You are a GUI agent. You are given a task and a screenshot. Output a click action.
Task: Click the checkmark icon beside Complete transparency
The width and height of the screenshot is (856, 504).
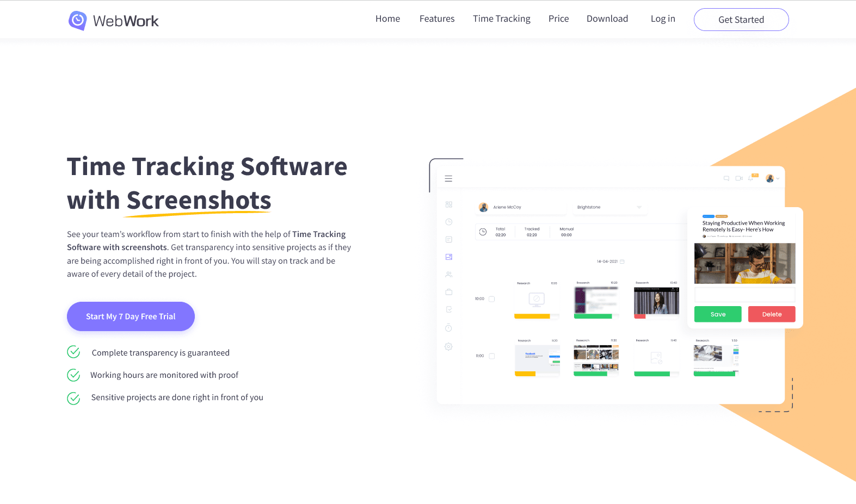(x=73, y=352)
